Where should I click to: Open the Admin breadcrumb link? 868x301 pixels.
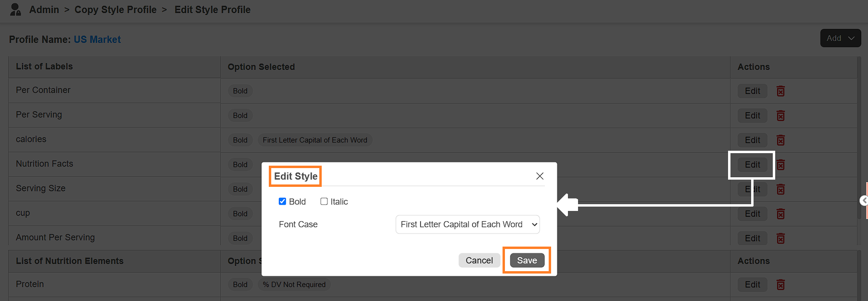(44, 10)
